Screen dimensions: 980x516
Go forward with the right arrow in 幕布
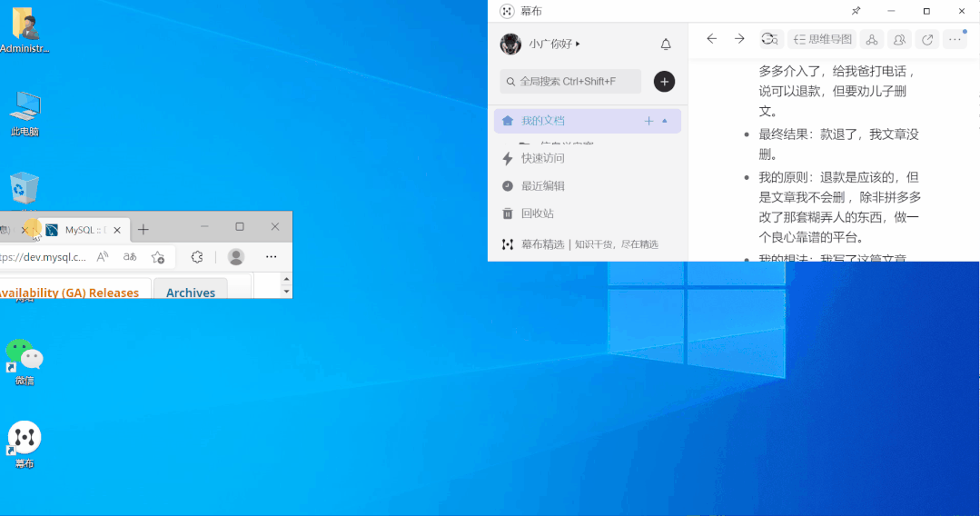click(739, 39)
